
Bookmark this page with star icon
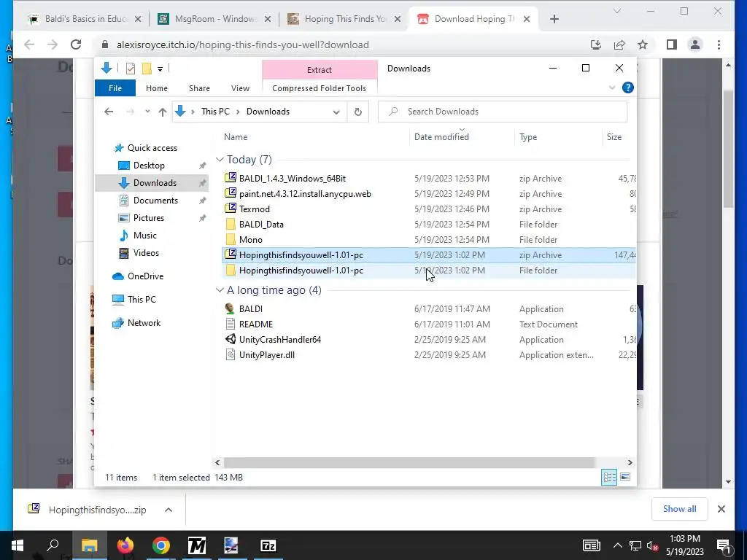(x=643, y=44)
